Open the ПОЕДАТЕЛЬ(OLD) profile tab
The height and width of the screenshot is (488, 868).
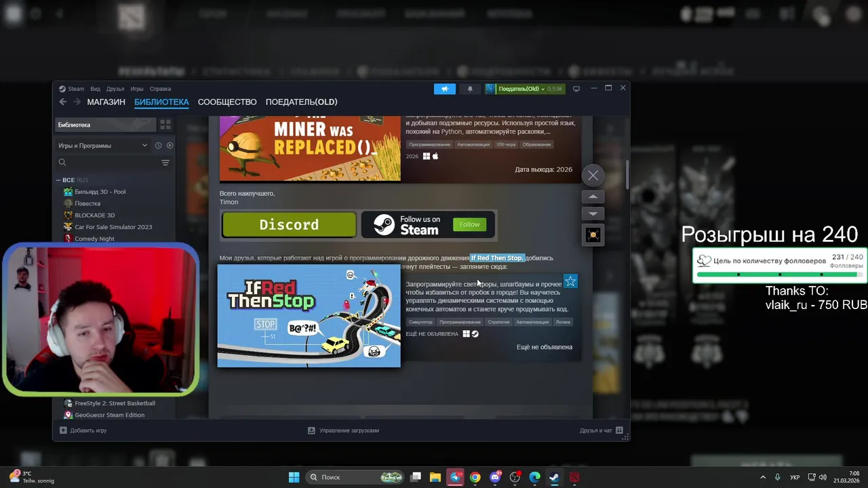[x=301, y=102]
